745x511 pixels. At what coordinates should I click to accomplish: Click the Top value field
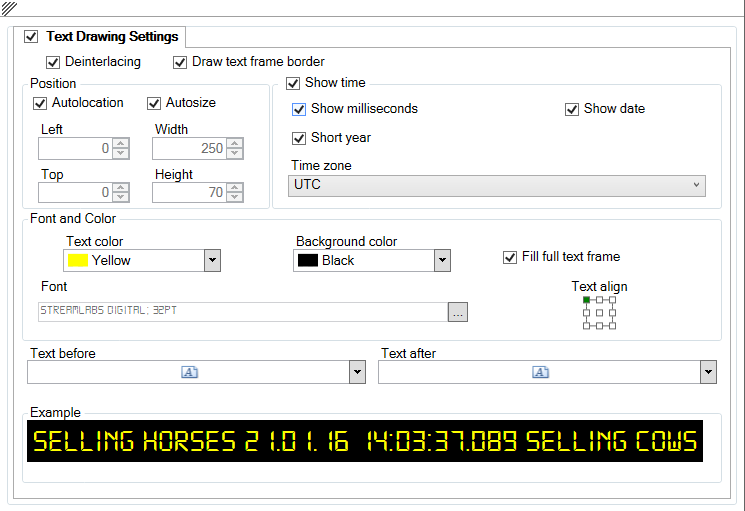click(76, 192)
